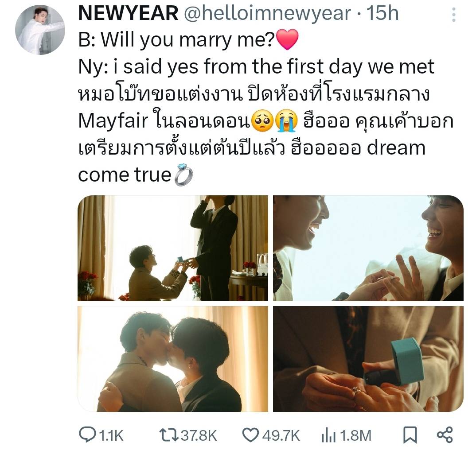
Task: Visit the @helloimnewyear handle
Action: pyautogui.click(x=267, y=13)
